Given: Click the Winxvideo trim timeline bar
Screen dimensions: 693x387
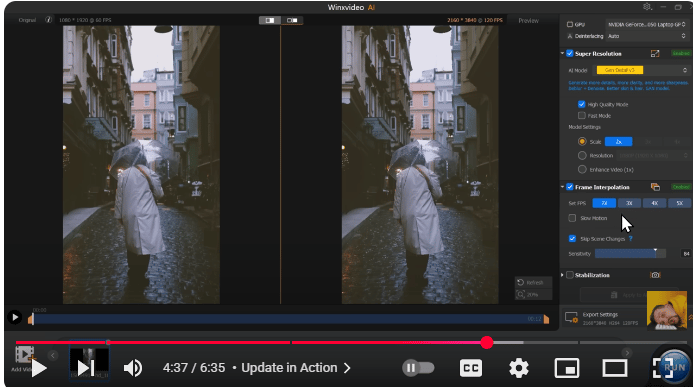Looking at the screenshot, I should pyautogui.click(x=289, y=319).
